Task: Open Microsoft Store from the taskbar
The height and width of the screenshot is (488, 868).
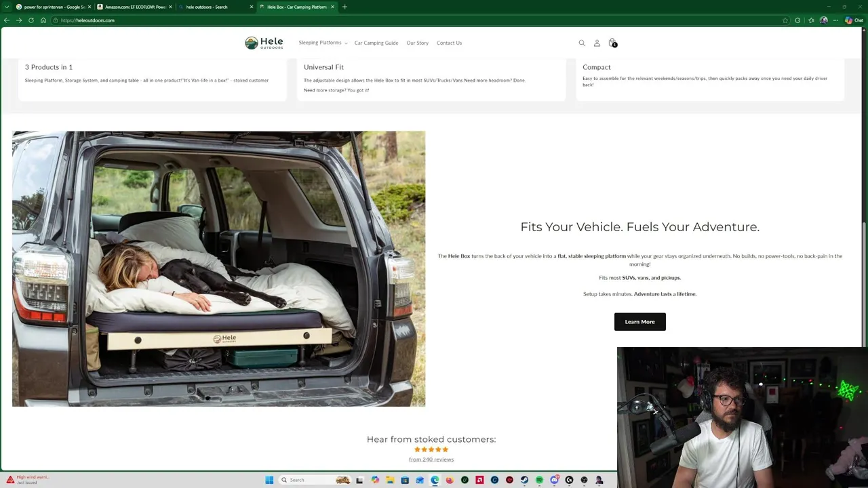Action: (x=405, y=480)
